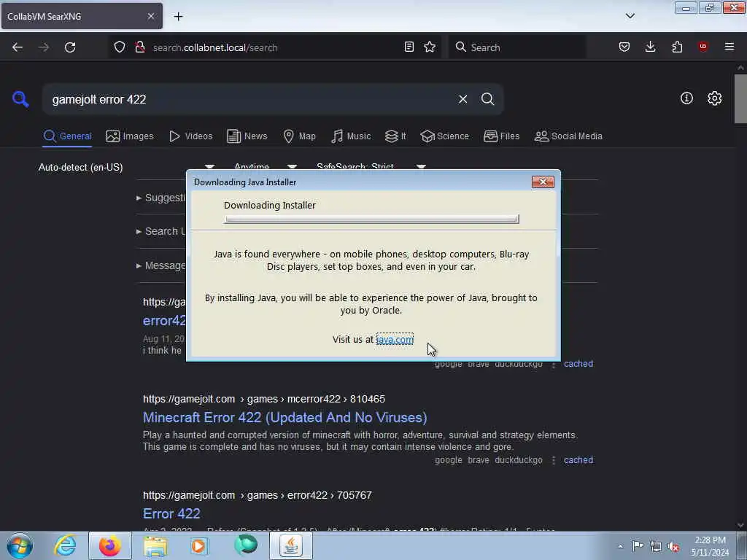
Task: Click the Java installer taskbar button
Action: 291,545
